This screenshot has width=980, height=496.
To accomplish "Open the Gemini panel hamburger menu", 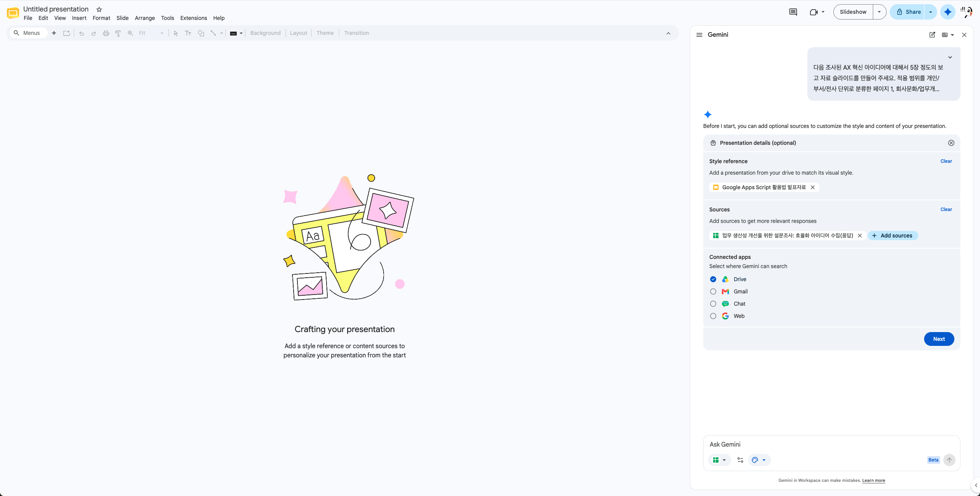I will point(699,35).
